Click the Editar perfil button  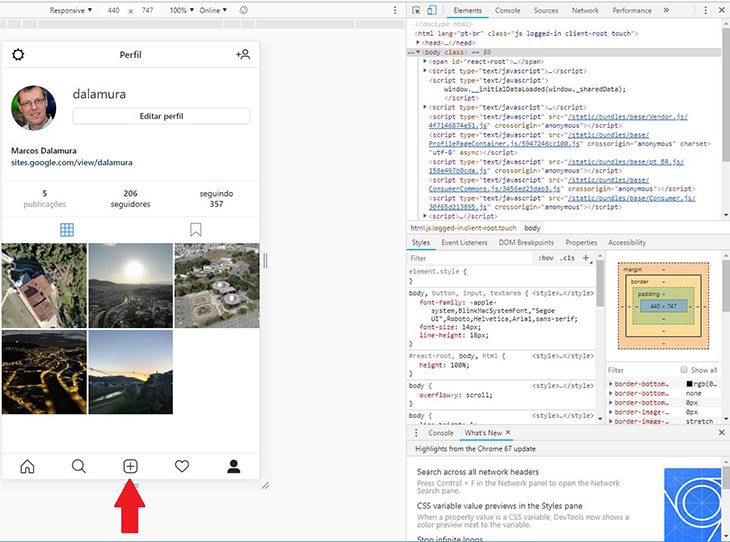pyautogui.click(x=161, y=117)
